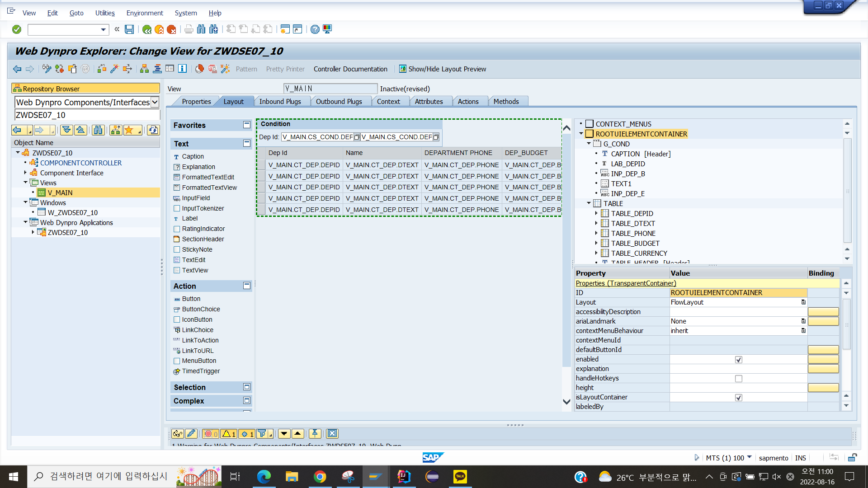The height and width of the screenshot is (488, 868).
Task: Open Chrome from Windows taskbar
Action: (x=320, y=477)
